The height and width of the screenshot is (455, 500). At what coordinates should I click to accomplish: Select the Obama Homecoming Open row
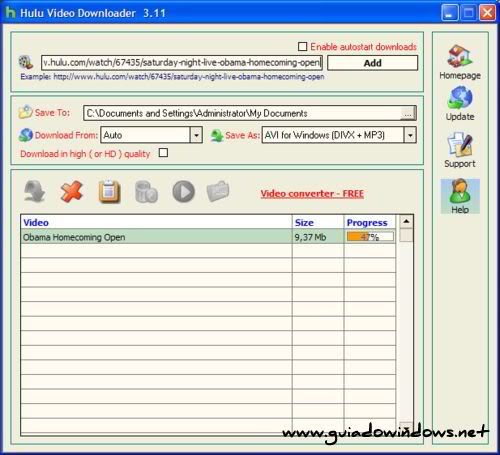(x=208, y=237)
